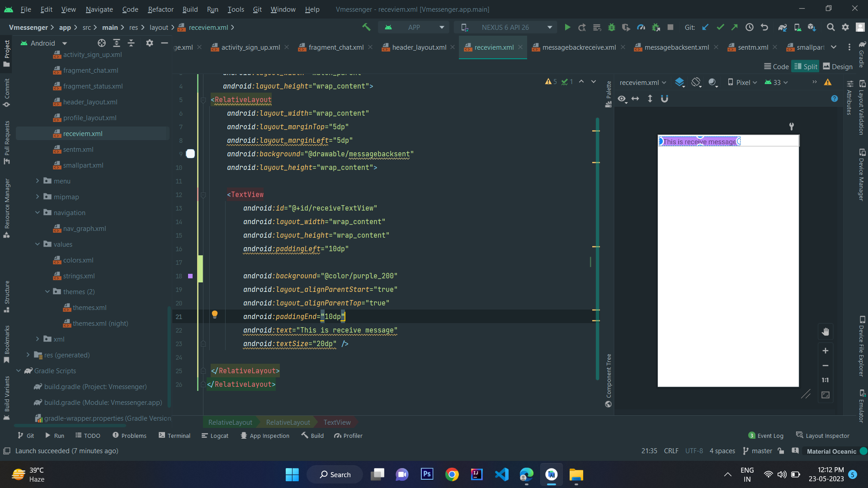Start the debugger with the bug icon

tap(612, 27)
